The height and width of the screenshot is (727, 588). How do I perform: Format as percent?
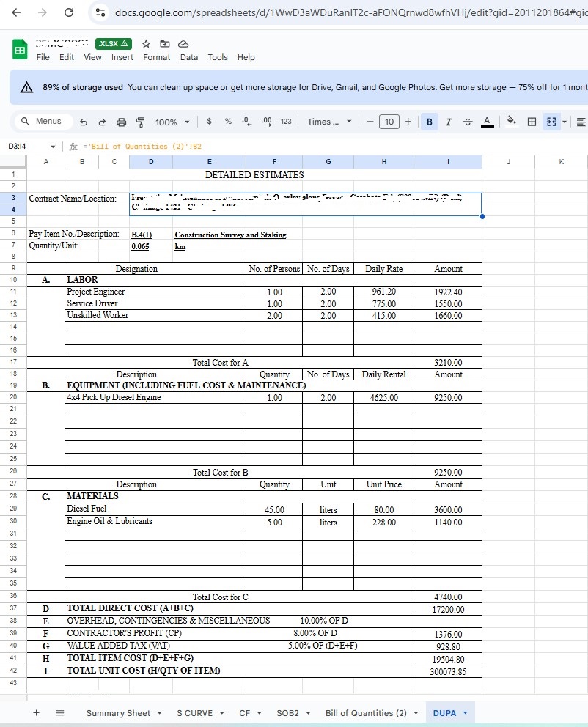[228, 122]
